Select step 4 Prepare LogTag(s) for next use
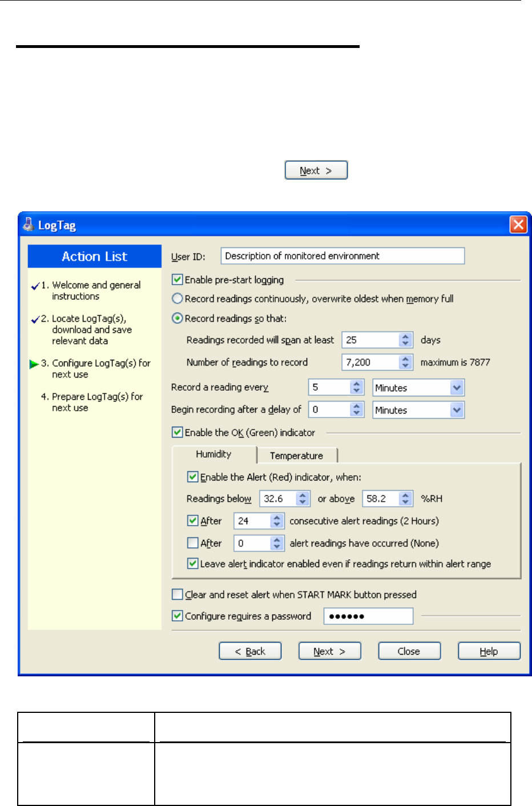532x806 pixels. point(92,402)
